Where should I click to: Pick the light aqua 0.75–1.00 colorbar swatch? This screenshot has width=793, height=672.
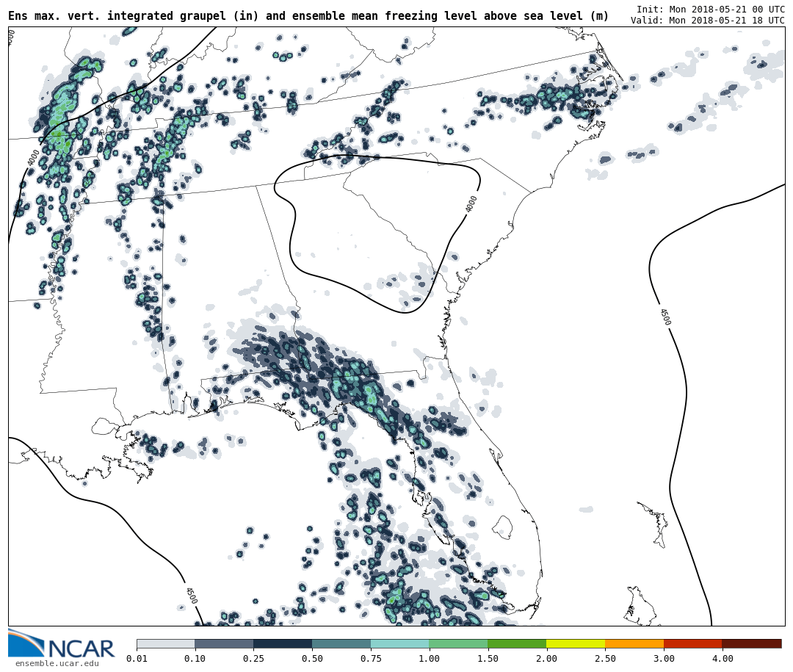tap(399, 644)
